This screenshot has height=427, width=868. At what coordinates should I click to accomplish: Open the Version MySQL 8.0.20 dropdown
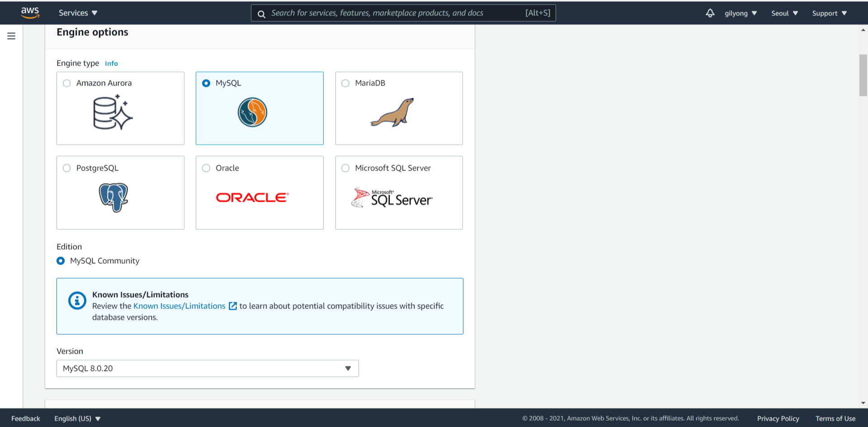(x=208, y=369)
